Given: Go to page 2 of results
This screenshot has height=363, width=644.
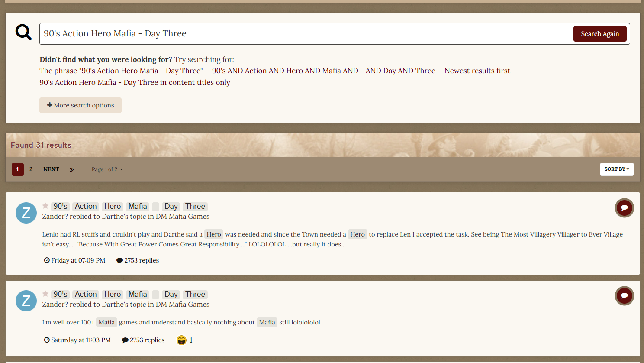Looking at the screenshot, I should click(31, 169).
